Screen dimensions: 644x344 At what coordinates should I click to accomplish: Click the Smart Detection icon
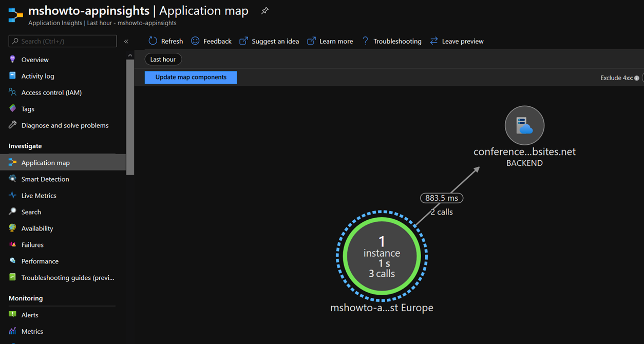[12, 179]
